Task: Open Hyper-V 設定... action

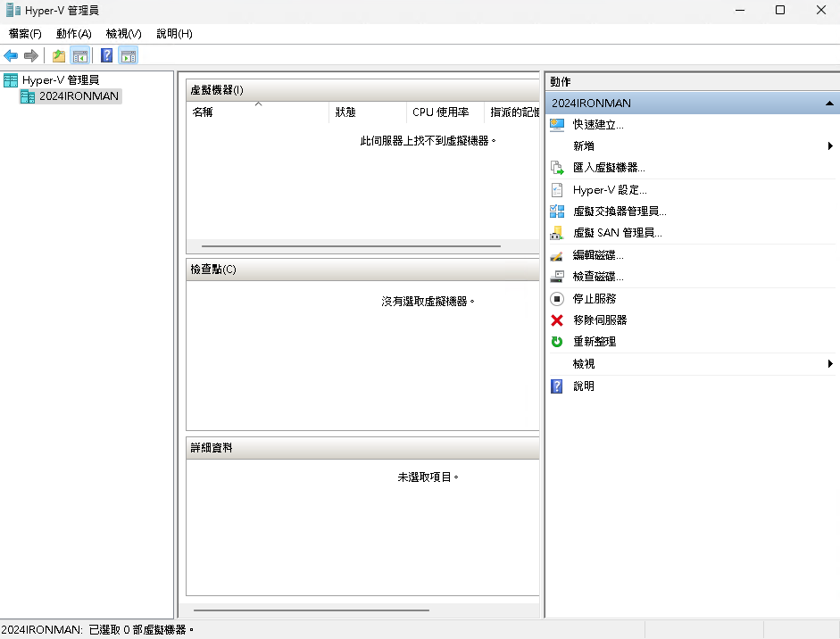Action: 610,190
